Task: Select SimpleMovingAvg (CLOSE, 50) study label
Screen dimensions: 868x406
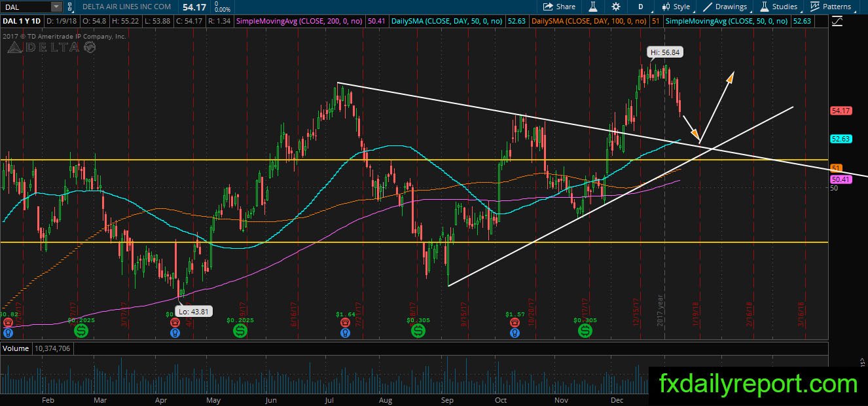Action: point(727,21)
